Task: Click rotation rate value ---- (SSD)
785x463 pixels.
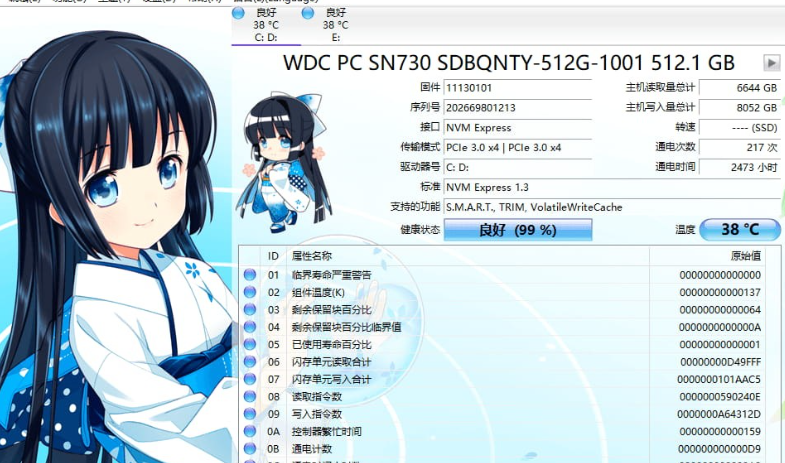Action: click(739, 128)
